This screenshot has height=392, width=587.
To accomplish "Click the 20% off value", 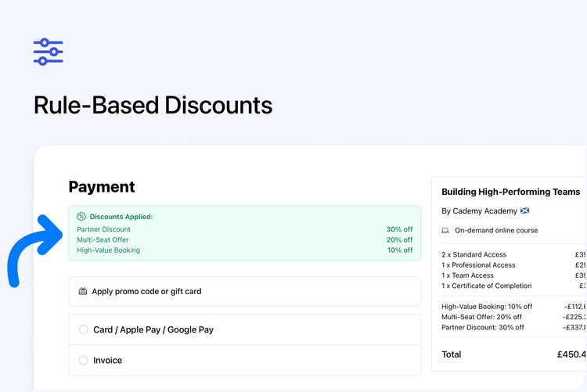I will click(399, 239).
